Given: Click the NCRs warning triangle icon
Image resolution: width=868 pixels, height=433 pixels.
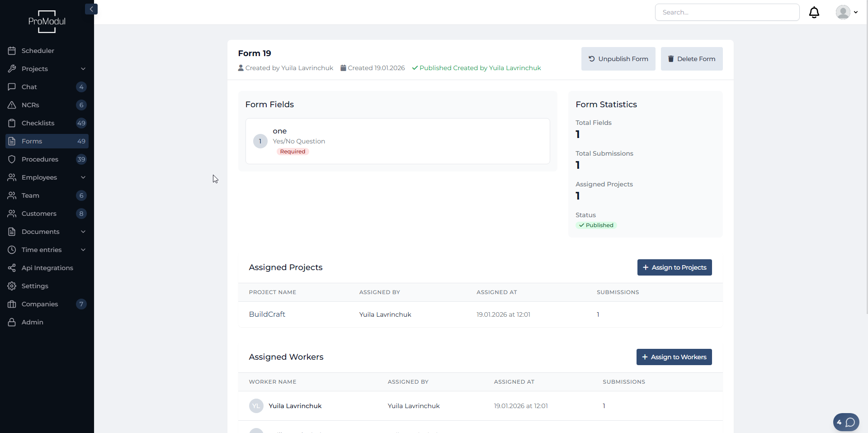Looking at the screenshot, I should pos(12,105).
